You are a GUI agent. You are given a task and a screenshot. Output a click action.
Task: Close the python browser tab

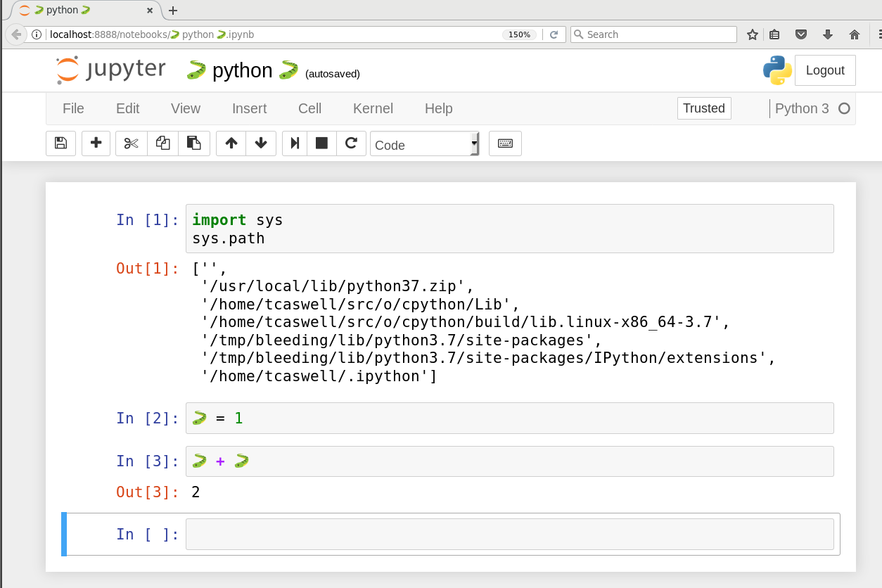click(x=150, y=11)
